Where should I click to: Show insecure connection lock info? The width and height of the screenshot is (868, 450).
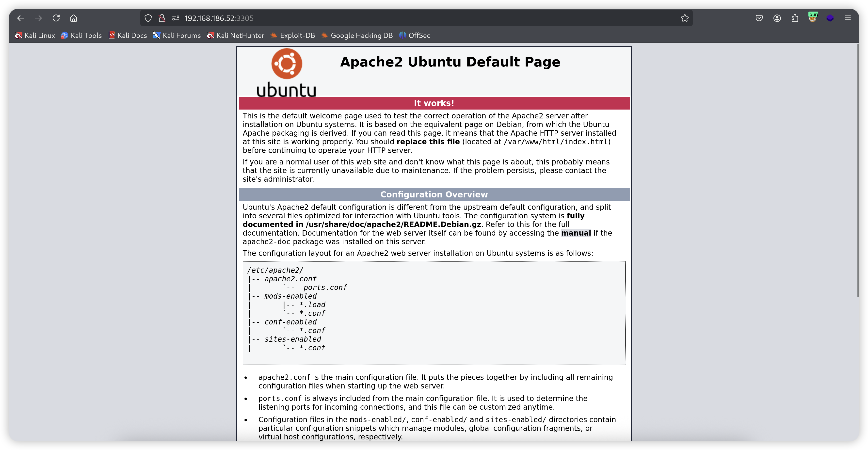(x=162, y=18)
